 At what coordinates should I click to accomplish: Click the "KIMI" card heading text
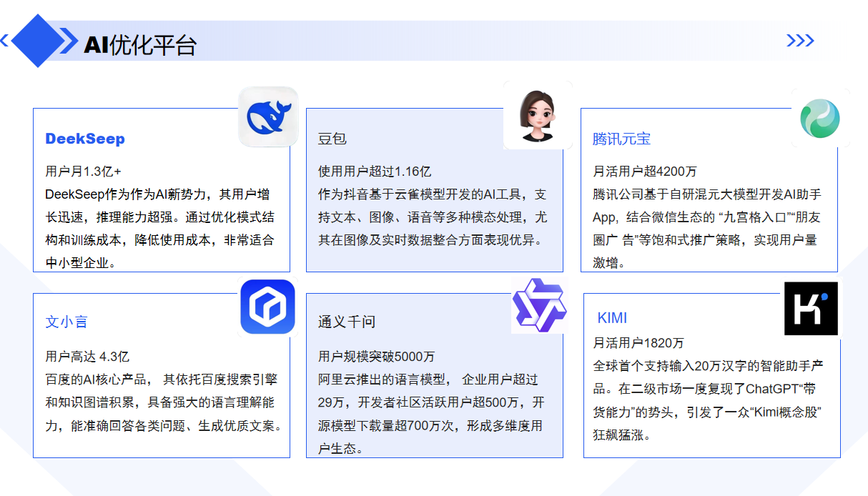612,318
